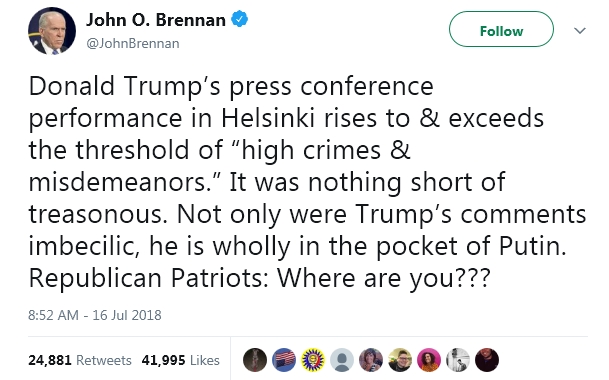The height and width of the screenshot is (380, 609).
Task: Click the tweet text about Helsinki press conference
Action: (x=307, y=182)
